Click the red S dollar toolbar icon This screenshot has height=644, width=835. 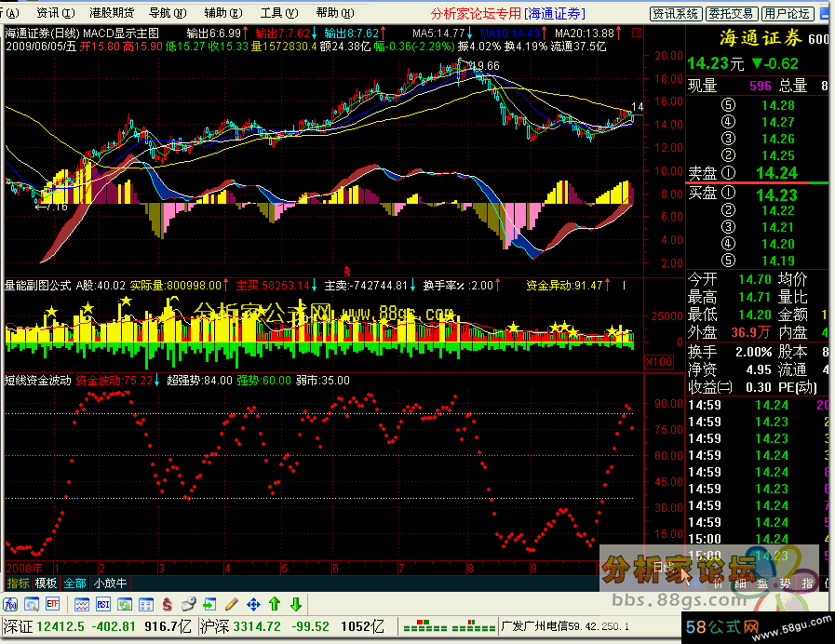(167, 604)
